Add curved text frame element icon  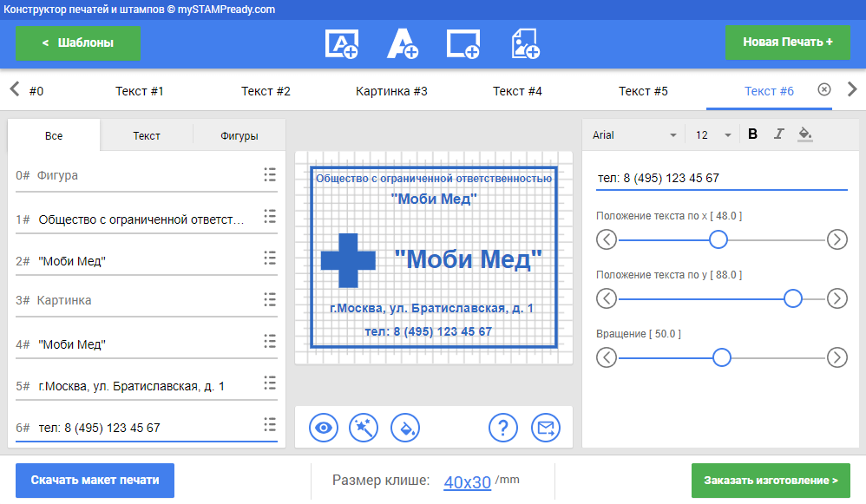coord(342,43)
